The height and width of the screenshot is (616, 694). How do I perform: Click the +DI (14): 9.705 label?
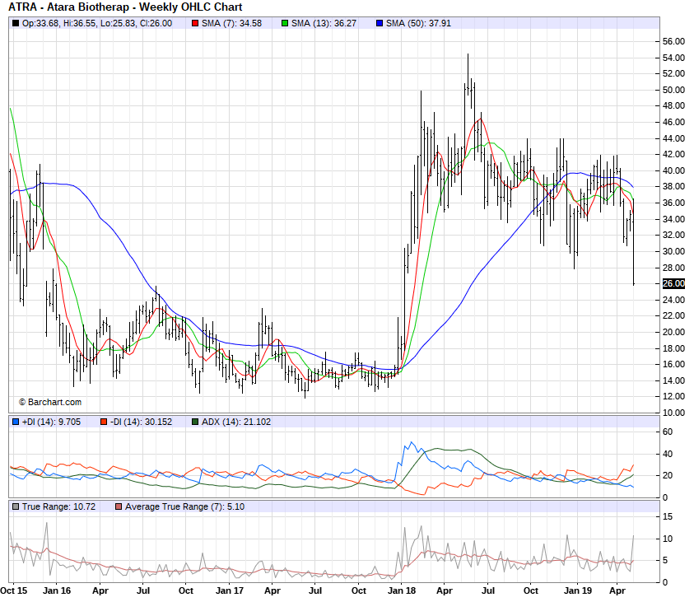(x=51, y=422)
